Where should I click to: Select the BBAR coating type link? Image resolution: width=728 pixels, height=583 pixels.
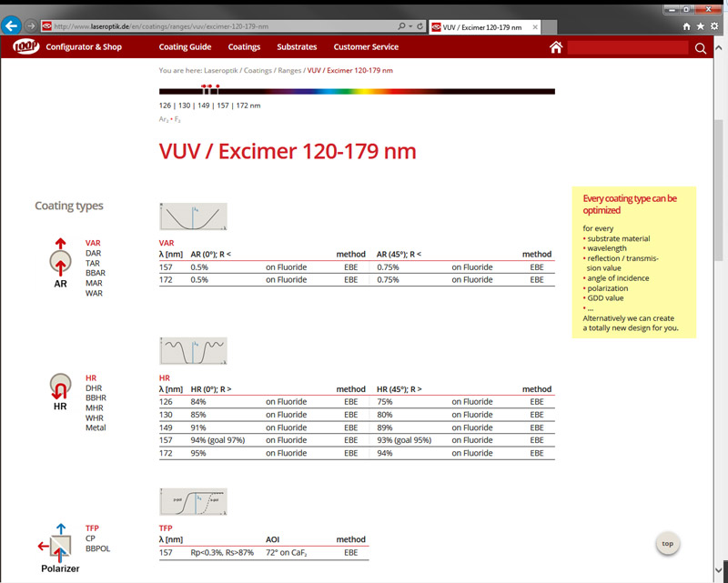pos(96,273)
